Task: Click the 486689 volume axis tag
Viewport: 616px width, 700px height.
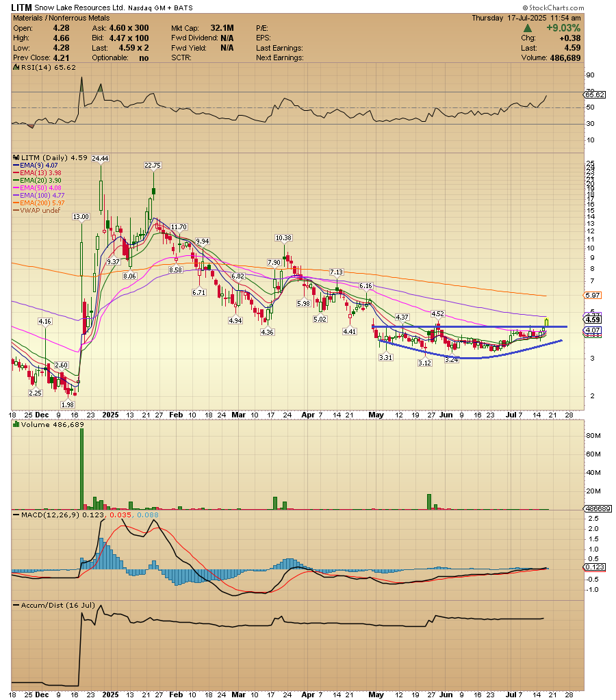Action: click(598, 508)
